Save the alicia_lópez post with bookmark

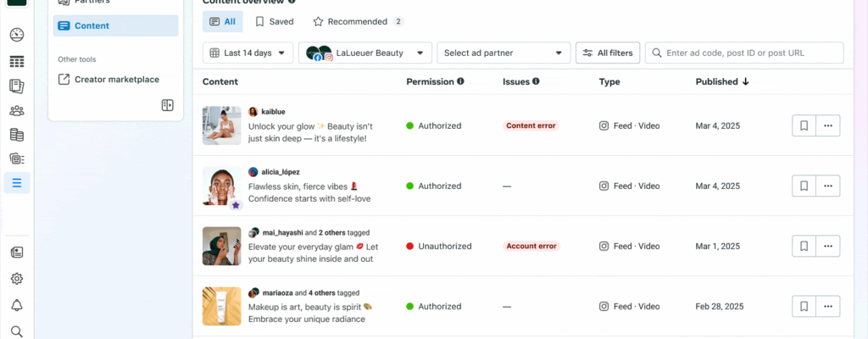click(804, 186)
